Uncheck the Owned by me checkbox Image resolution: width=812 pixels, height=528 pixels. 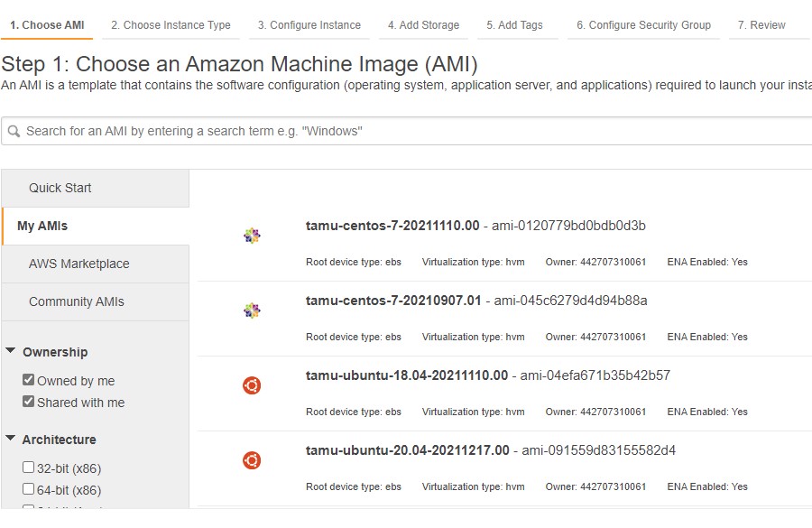(x=29, y=381)
